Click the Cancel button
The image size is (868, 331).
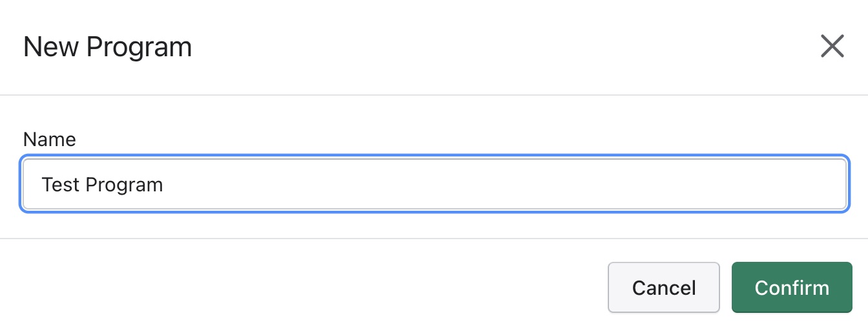point(663,287)
